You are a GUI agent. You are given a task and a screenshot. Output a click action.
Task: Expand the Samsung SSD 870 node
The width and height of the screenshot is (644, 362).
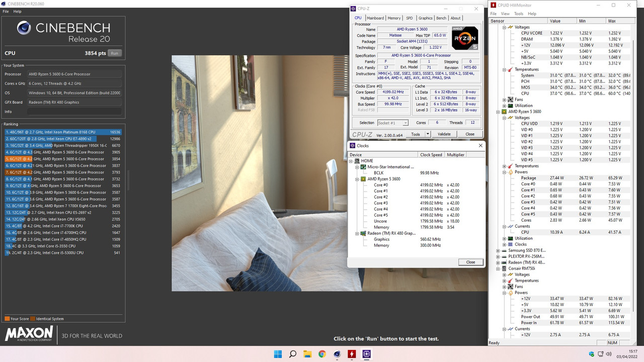coord(498,250)
